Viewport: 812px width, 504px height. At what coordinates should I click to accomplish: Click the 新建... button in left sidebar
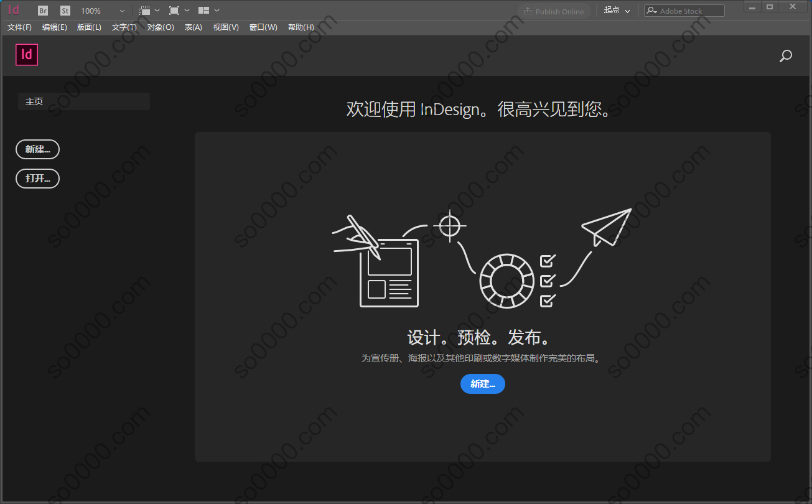tap(37, 149)
